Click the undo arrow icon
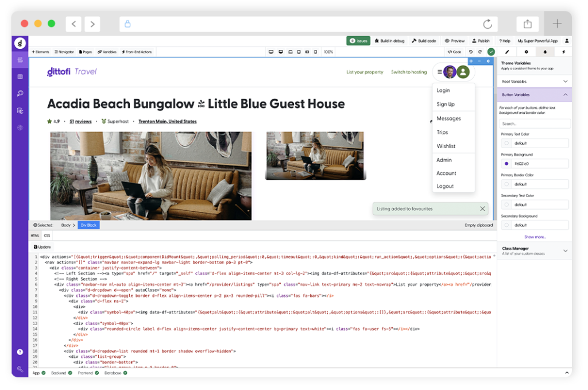Screen dimensions: 588x390 tap(471, 52)
